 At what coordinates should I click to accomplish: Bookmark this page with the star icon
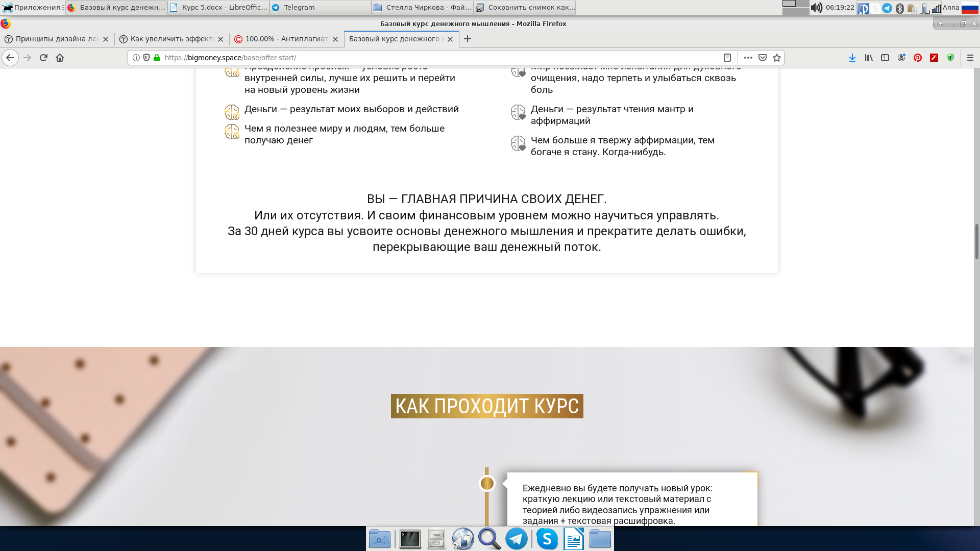pos(777,58)
